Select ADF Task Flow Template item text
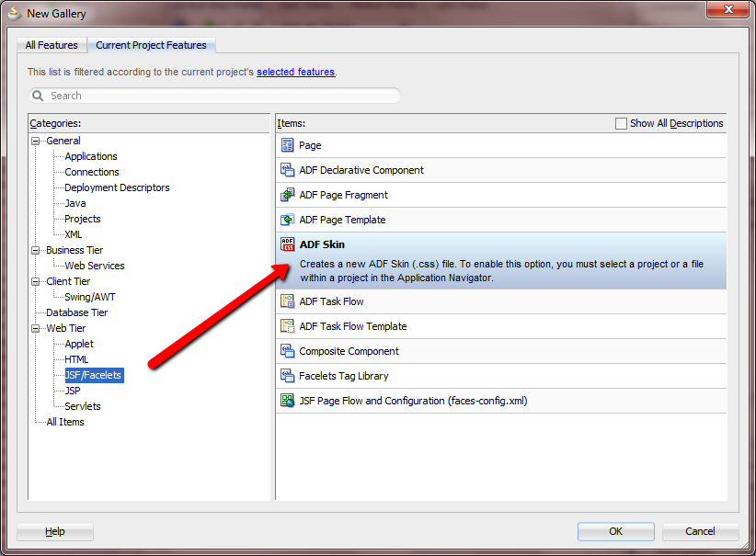 (353, 326)
